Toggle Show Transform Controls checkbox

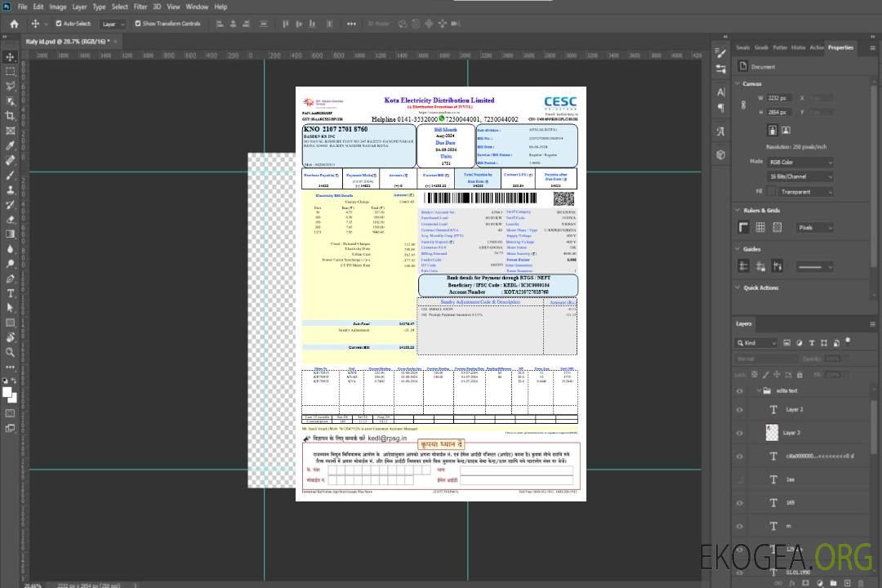point(138,24)
